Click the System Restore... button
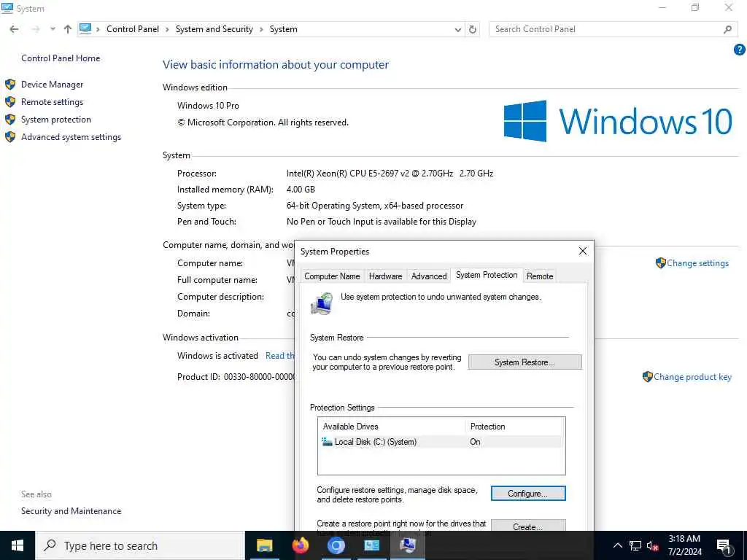Image resolution: width=747 pixels, height=560 pixels. click(525, 362)
